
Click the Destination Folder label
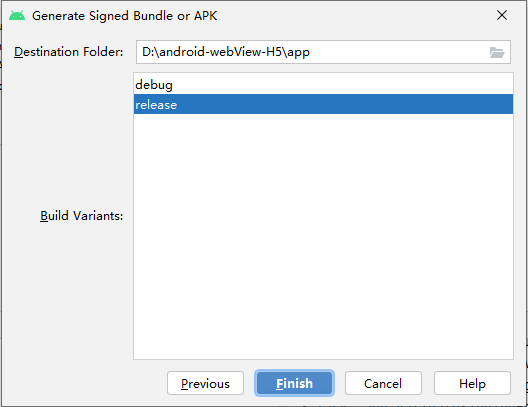click(x=69, y=52)
